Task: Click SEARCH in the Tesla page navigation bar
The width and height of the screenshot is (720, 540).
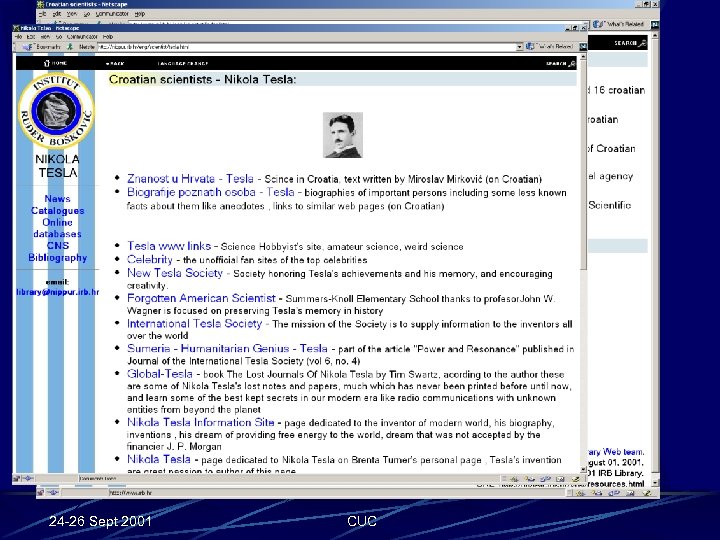Action: 561,64
